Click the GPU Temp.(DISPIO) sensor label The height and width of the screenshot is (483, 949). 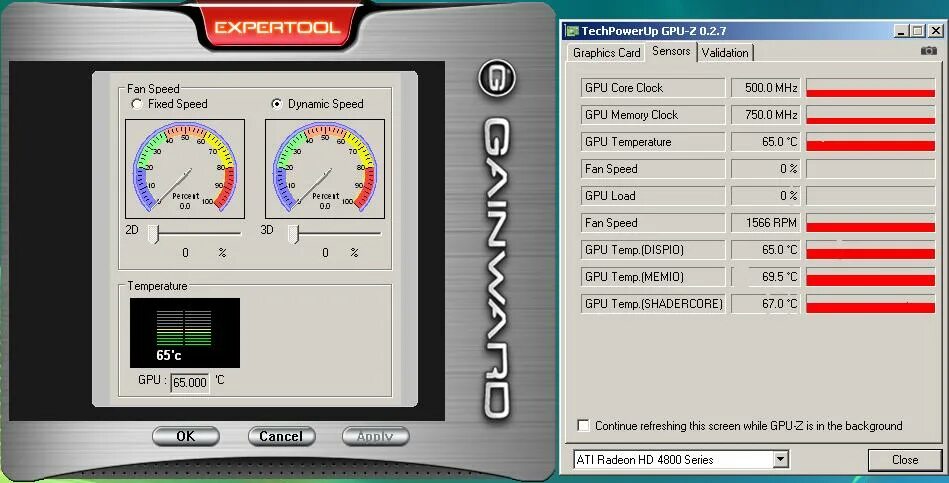[652, 250]
